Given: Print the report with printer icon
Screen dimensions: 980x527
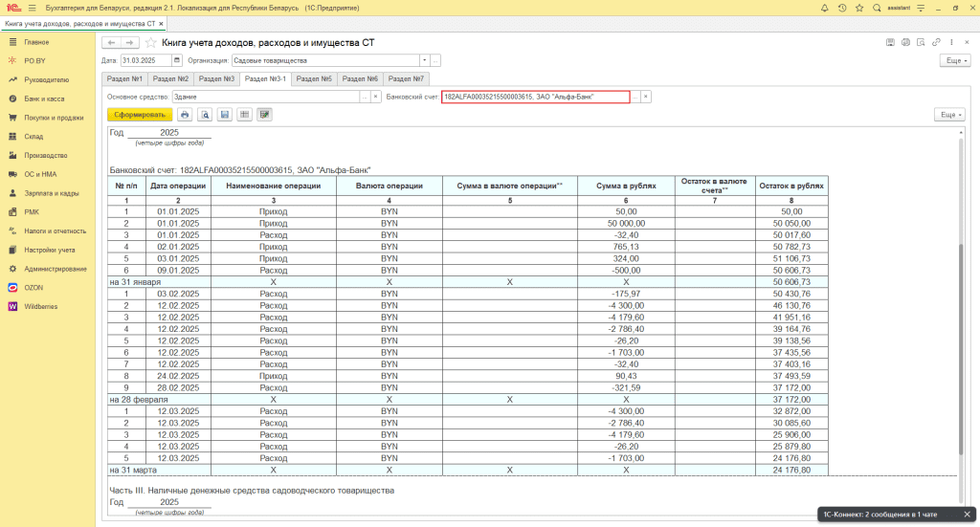Looking at the screenshot, I should point(185,115).
